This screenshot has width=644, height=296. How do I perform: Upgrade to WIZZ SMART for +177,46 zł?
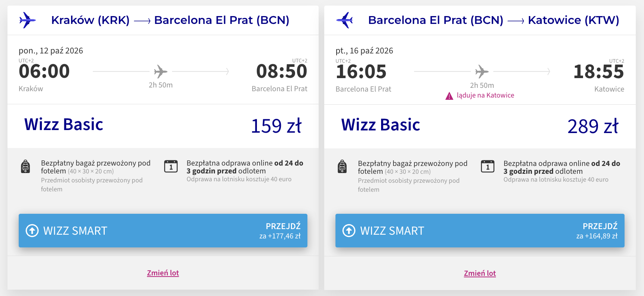tap(163, 231)
